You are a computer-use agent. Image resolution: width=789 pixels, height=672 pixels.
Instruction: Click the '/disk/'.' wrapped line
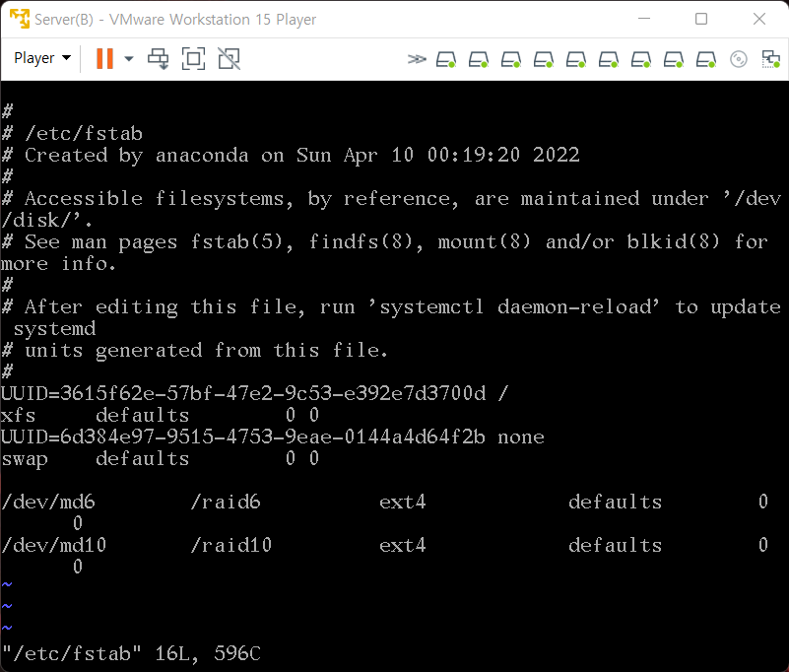click(x=47, y=221)
